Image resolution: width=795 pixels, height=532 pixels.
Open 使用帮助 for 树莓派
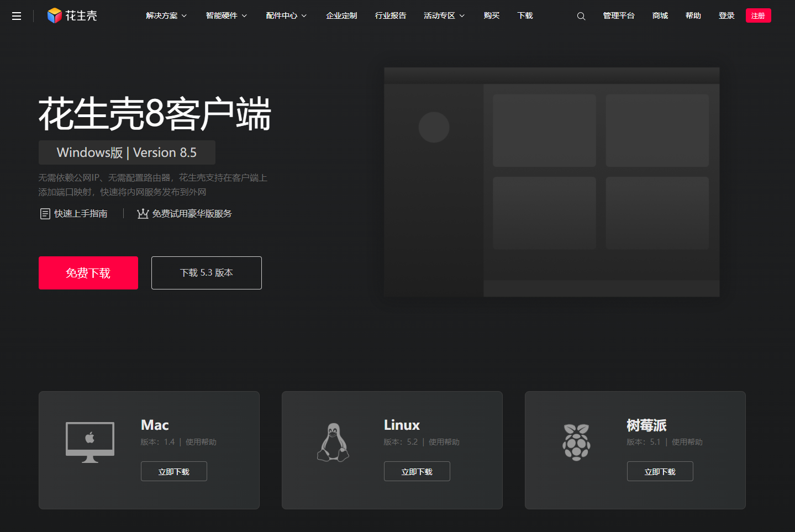tap(687, 442)
